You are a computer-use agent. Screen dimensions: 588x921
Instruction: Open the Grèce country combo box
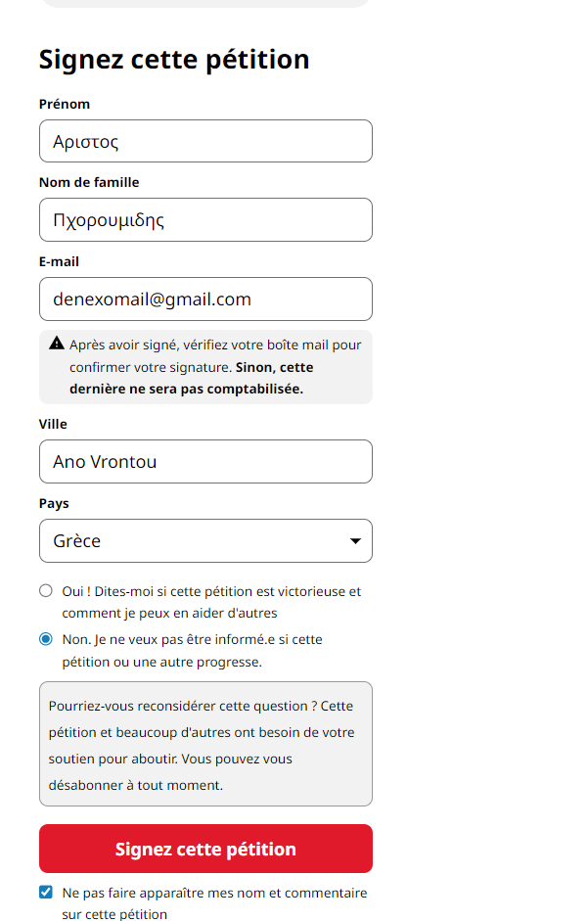coord(196,541)
